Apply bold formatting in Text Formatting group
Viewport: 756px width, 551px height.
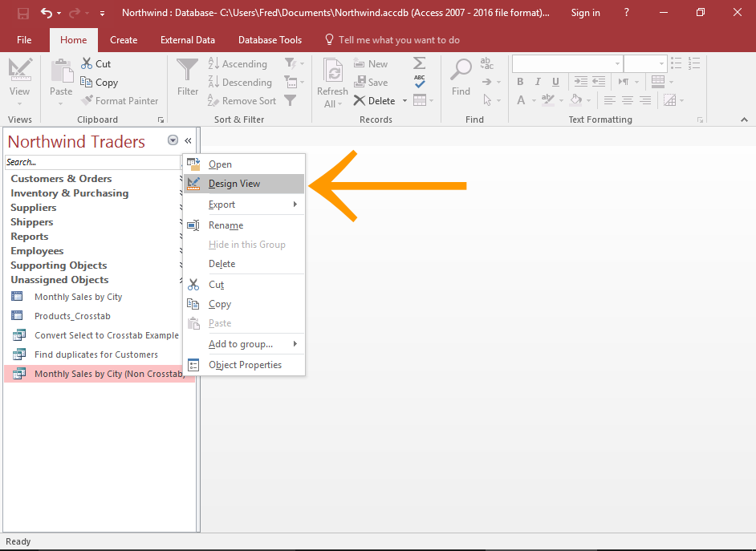[x=519, y=81]
